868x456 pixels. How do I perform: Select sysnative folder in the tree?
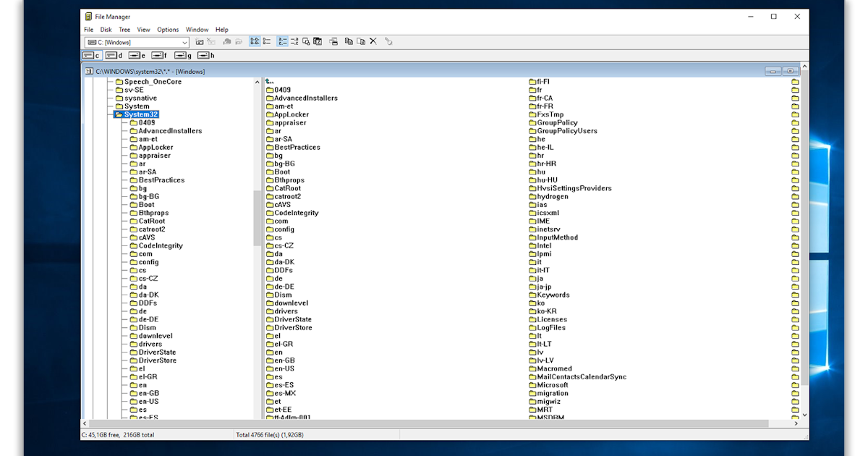pos(136,98)
